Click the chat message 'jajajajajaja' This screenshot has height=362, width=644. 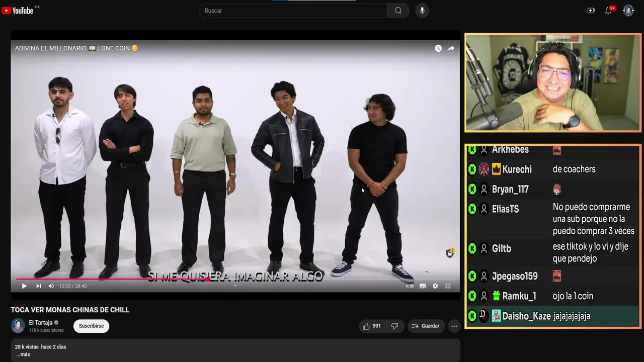[572, 316]
